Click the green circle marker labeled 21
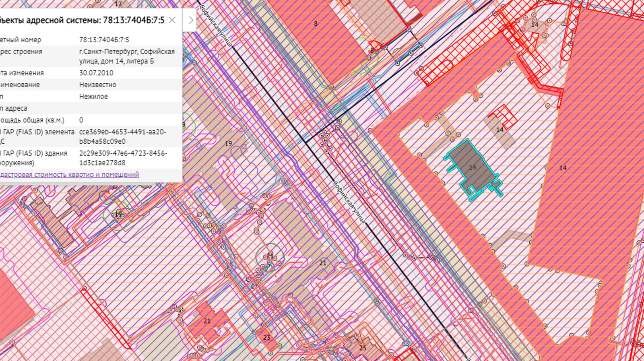Image resolution: width=644 pixels, height=361 pixels. click(270, 256)
